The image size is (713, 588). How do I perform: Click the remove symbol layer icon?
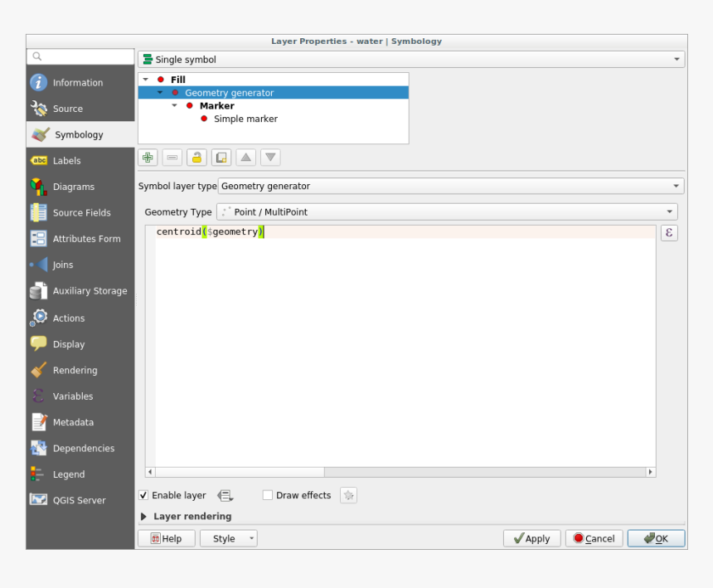[x=172, y=158]
